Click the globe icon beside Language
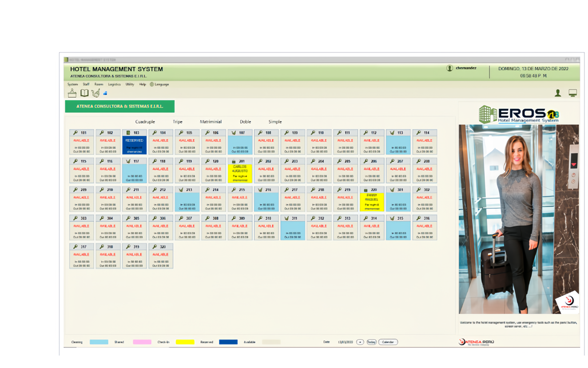This screenshot has width=588, height=368. [x=152, y=84]
